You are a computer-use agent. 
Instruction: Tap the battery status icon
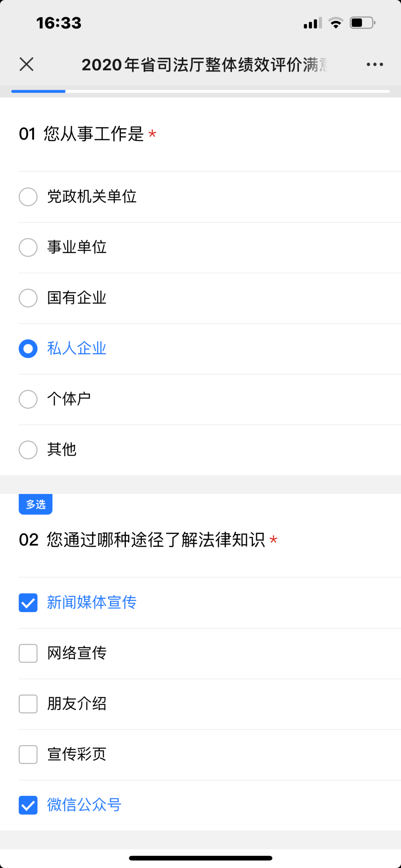tap(362, 23)
